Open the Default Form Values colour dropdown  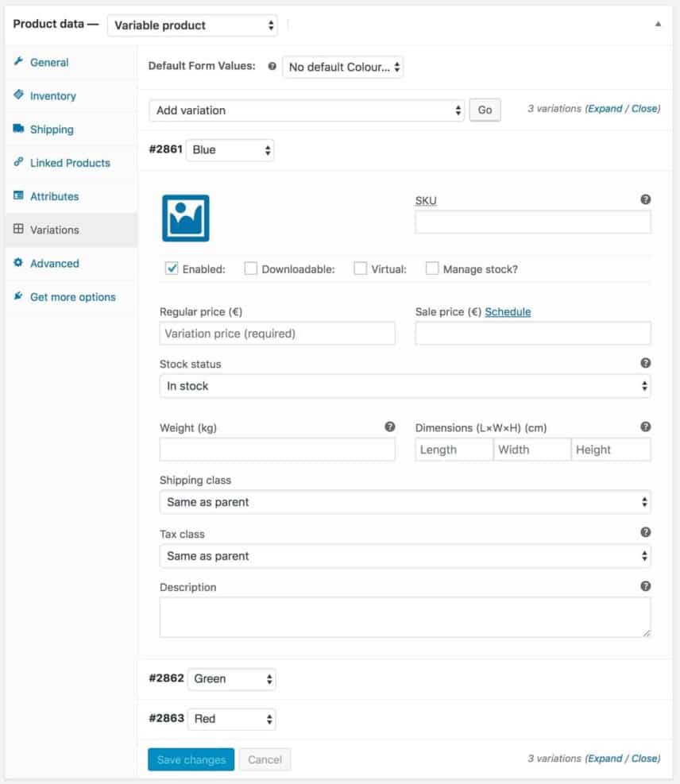[343, 67]
